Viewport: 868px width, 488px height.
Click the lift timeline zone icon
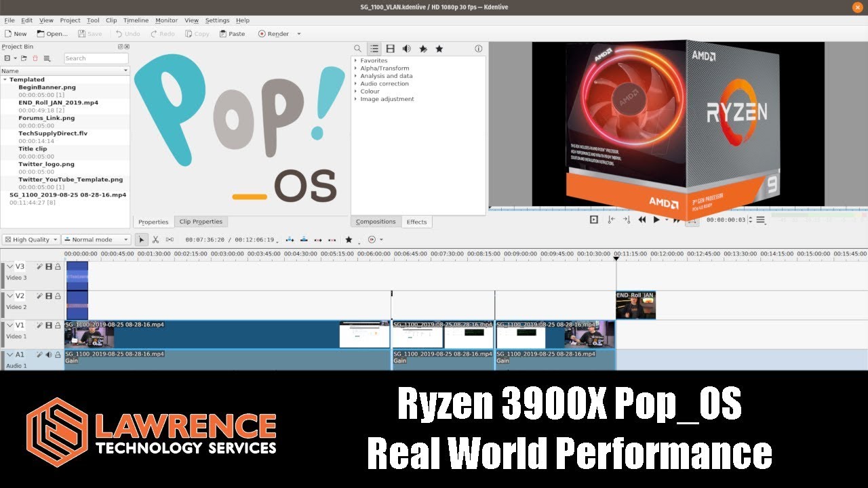(332, 239)
